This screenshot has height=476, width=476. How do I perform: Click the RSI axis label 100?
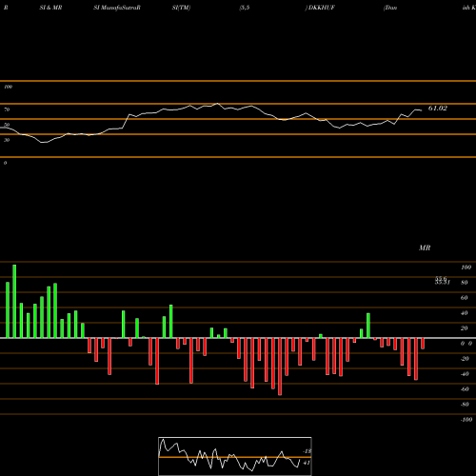(x=9, y=87)
